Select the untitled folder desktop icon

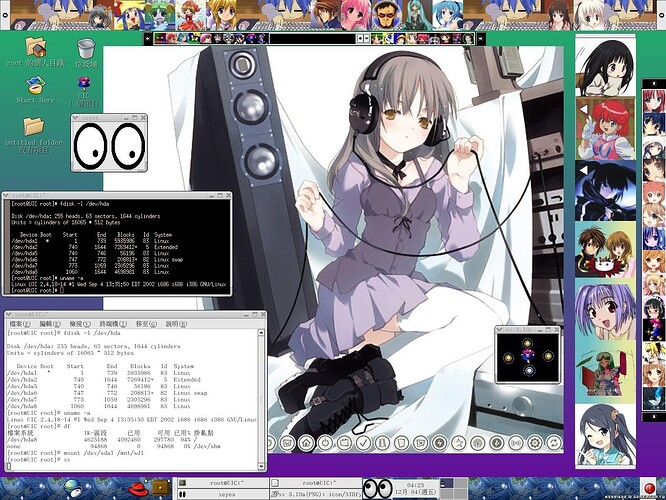pyautogui.click(x=34, y=135)
